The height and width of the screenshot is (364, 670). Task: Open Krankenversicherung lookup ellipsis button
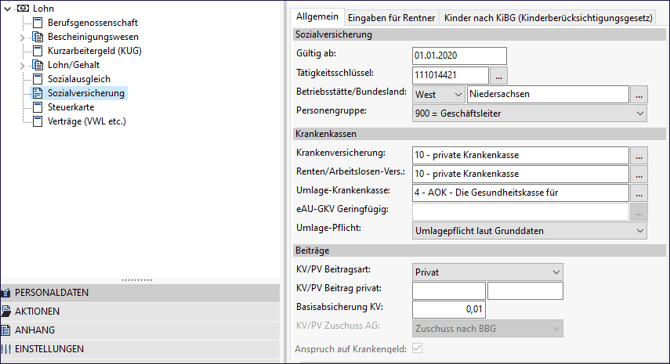639,156
